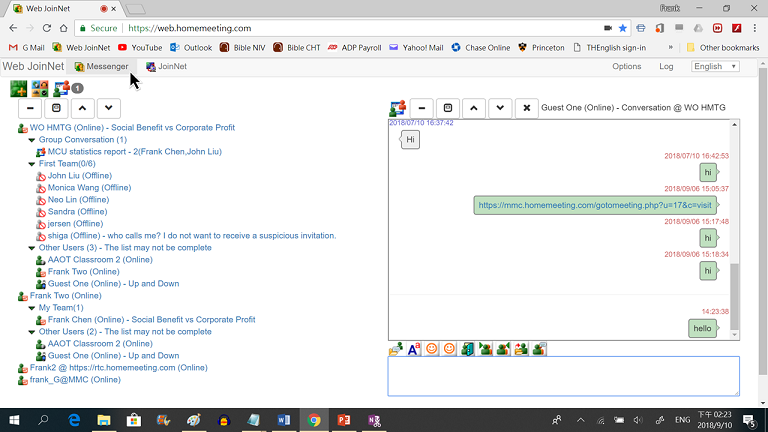Click the minus button above the contact list
The width and height of the screenshot is (768, 432).
point(30,108)
